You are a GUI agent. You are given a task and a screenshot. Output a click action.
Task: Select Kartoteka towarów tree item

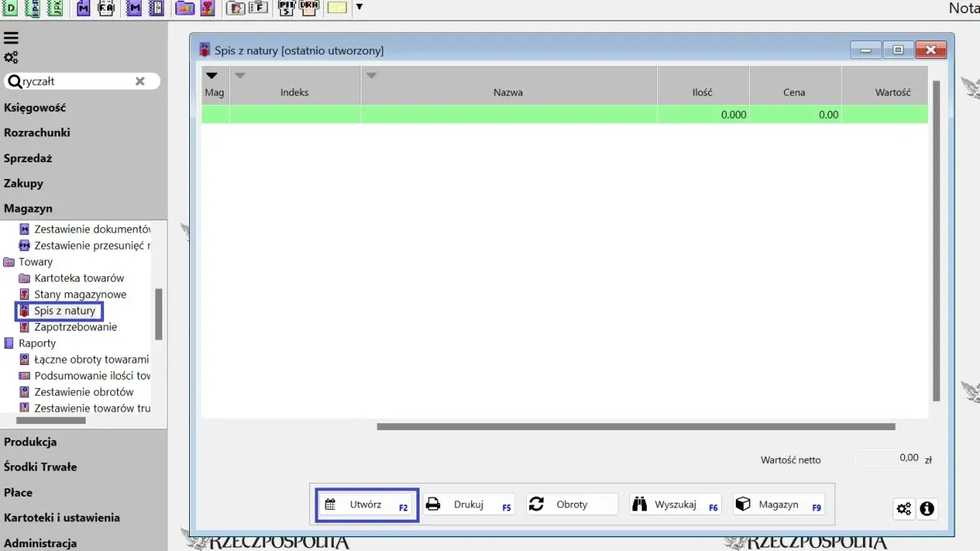[x=79, y=278]
